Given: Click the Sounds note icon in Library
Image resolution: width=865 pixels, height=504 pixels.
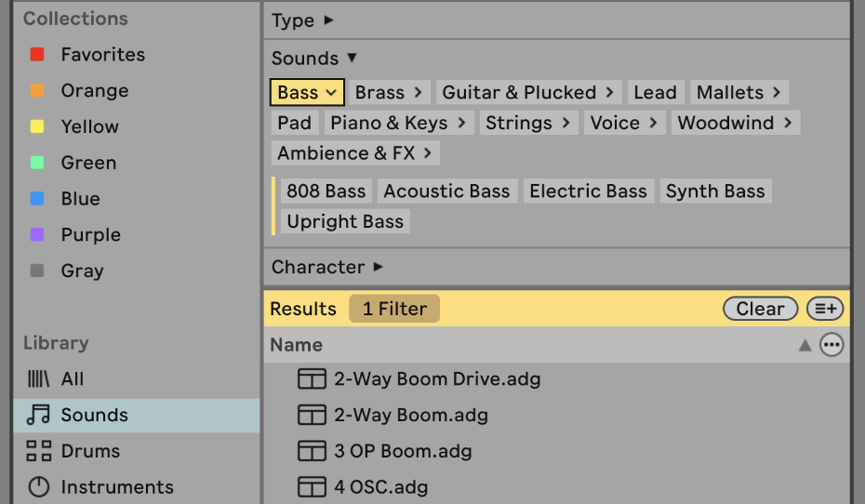Looking at the screenshot, I should [38, 415].
